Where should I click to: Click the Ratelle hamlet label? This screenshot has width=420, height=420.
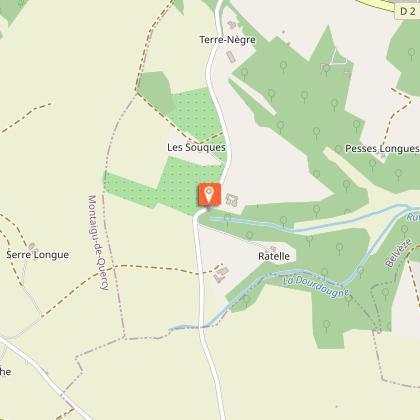point(274,256)
